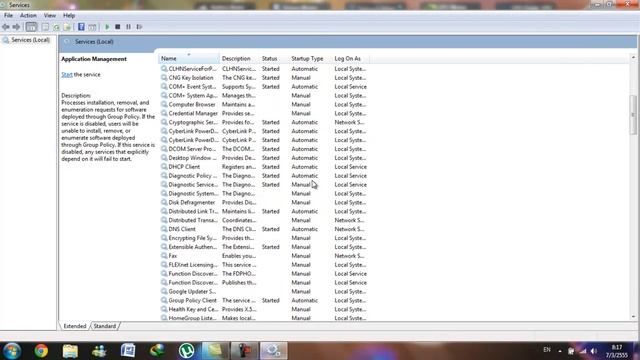Click the Forward arrow in toolbar
This screenshot has height=360, width=640.
point(16,27)
